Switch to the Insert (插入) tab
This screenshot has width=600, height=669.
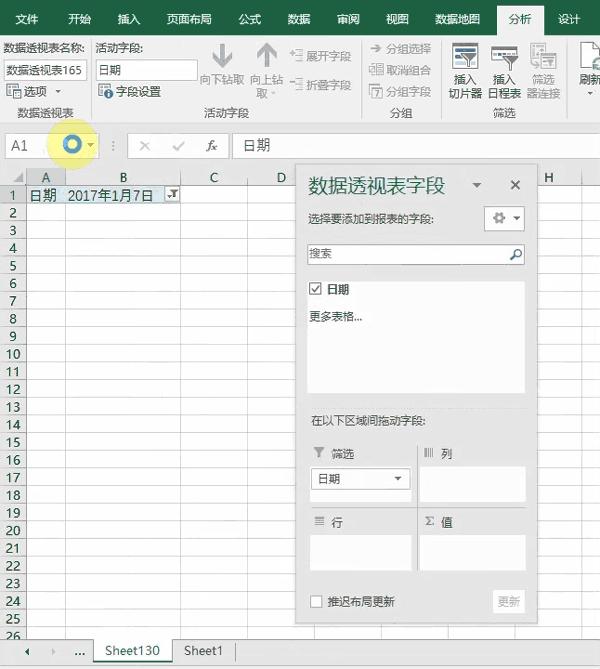click(128, 19)
